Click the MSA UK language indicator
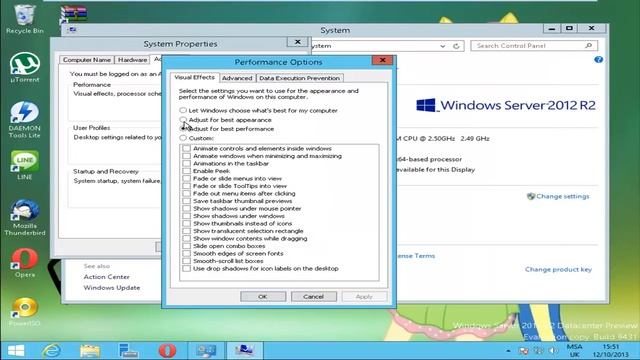The width and height of the screenshot is (640, 360). click(x=574, y=351)
